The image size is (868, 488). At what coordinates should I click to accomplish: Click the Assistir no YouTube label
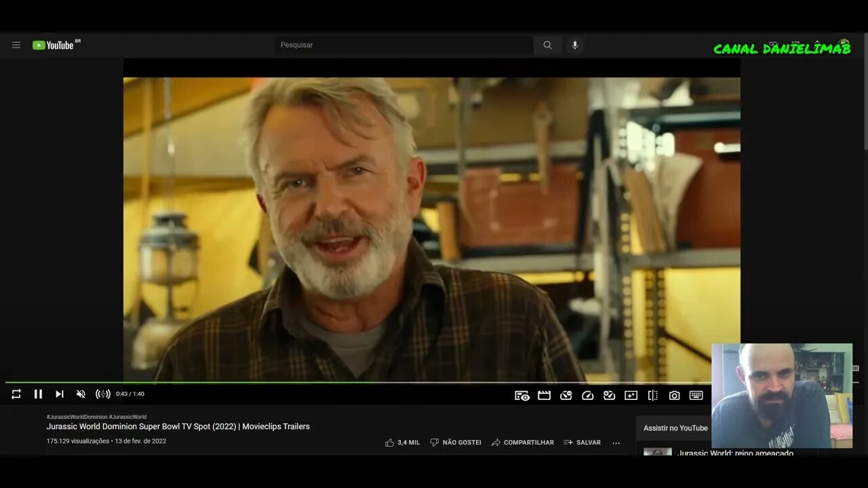675,428
